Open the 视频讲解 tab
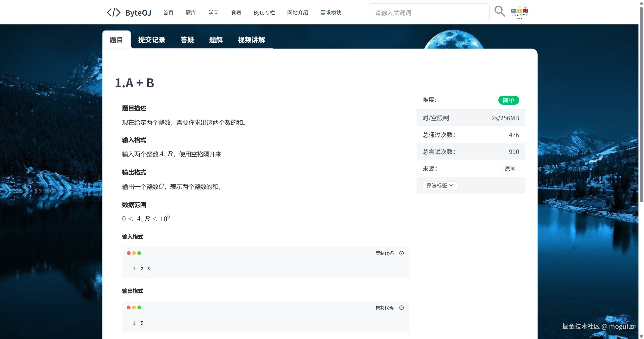The width and height of the screenshot is (644, 339). pos(251,40)
